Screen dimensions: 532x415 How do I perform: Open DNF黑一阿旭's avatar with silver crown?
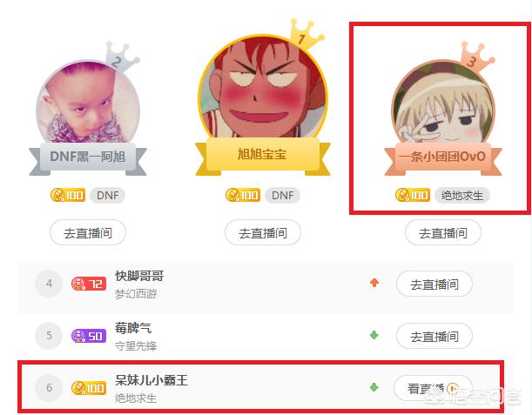tap(88, 104)
